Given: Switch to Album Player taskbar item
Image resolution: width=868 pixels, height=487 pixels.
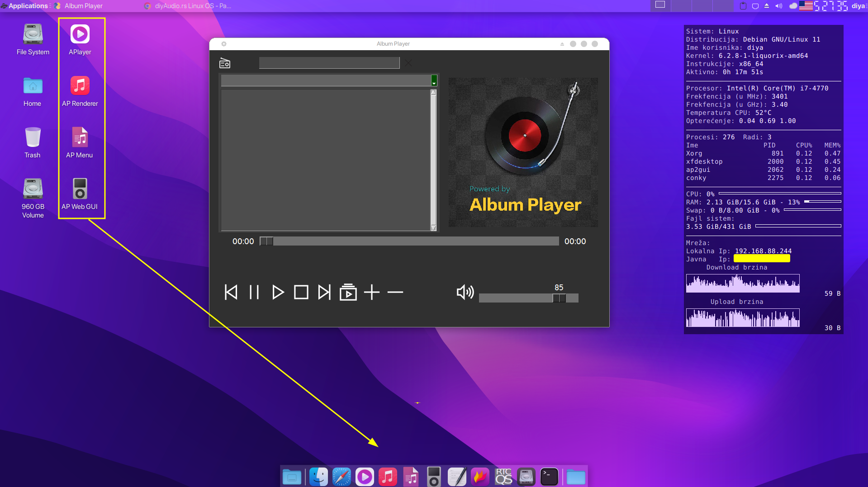Looking at the screenshot, I should 79,6.
